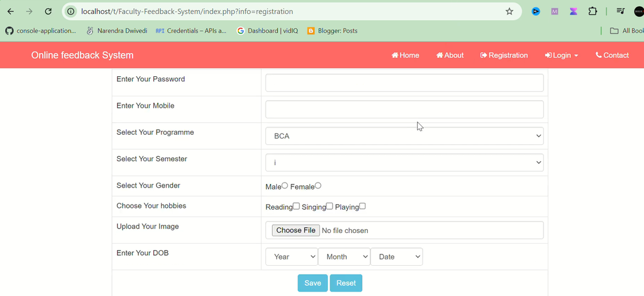View site information icon in address bar
The image size is (644, 296).
click(70, 11)
